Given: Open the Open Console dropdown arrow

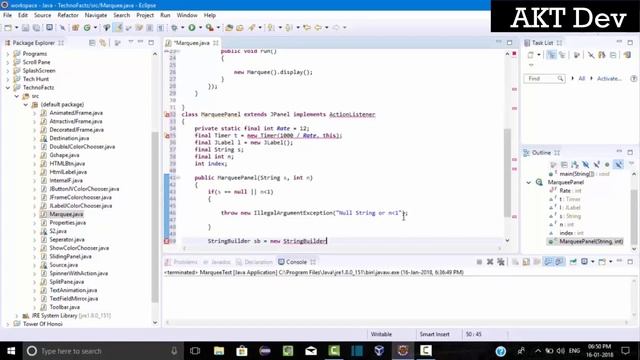Looking at the screenshot, I should [x=611, y=262].
